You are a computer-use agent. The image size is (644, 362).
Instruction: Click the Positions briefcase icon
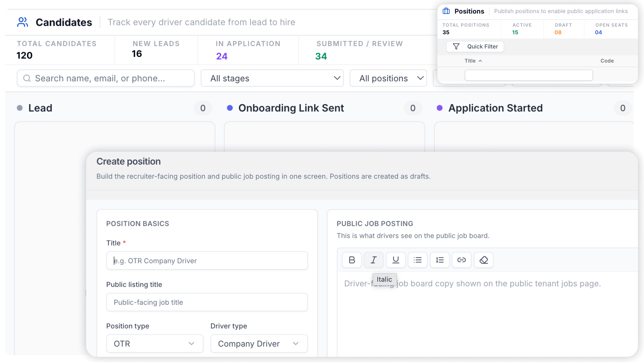coord(446,11)
